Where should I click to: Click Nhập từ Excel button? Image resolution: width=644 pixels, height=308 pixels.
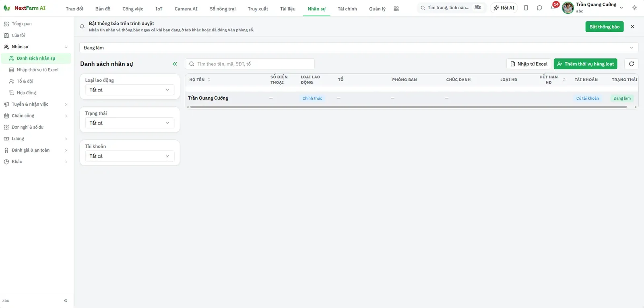(x=529, y=64)
